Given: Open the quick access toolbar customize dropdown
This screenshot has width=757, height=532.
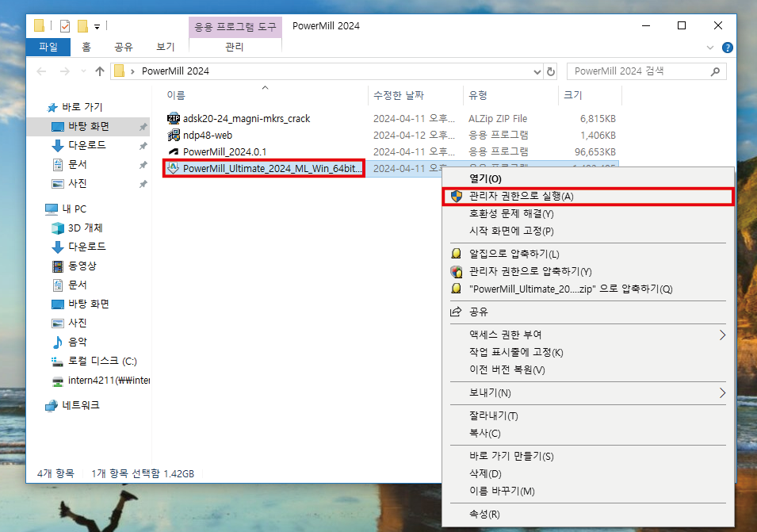Looking at the screenshot, I should (x=97, y=26).
